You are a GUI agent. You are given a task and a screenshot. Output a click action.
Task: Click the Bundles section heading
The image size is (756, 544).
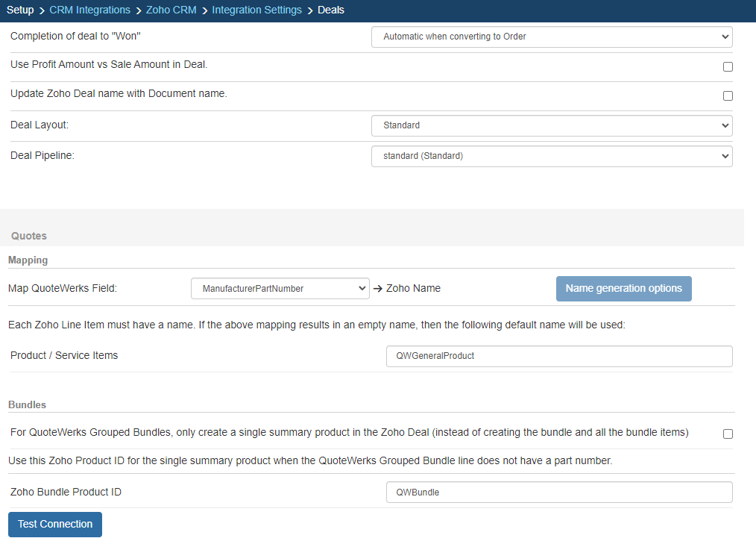[x=27, y=404]
